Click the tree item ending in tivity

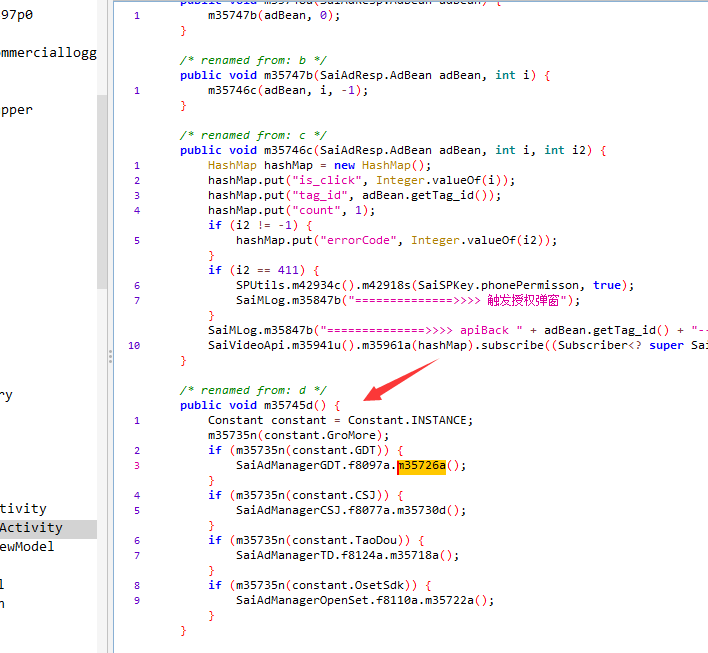point(24,509)
